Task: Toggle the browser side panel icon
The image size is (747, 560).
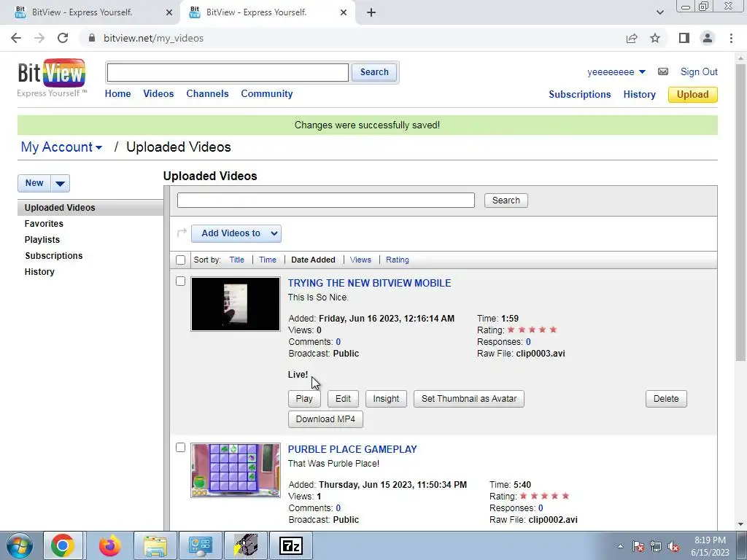Action: tap(684, 38)
